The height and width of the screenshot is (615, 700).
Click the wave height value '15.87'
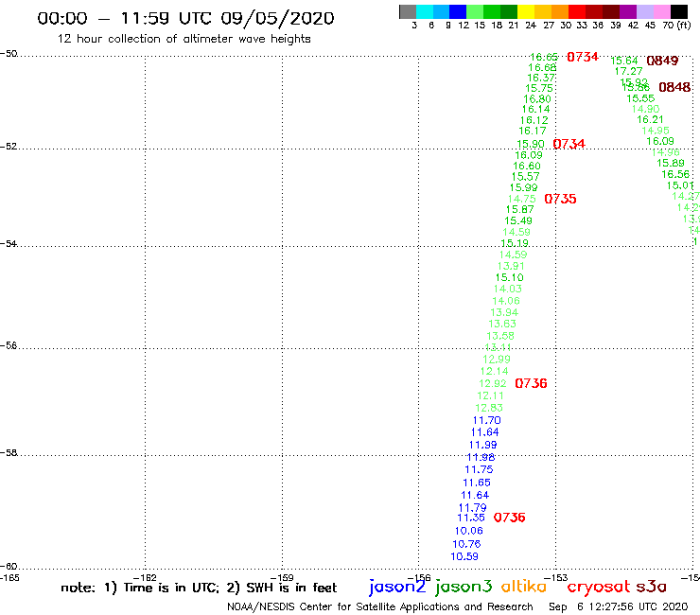520,209
